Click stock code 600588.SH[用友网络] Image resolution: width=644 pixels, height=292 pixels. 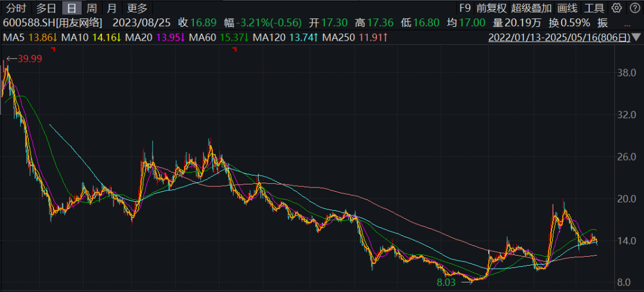click(x=52, y=23)
